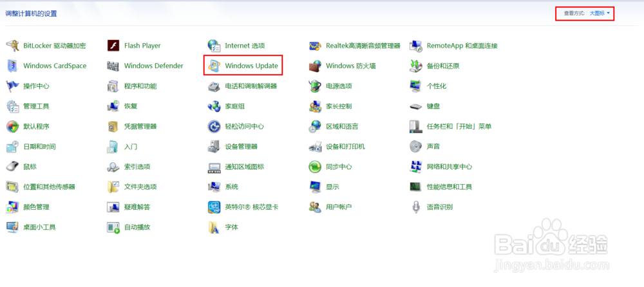Click the Realtek高清晰音频管理器 icon

pyautogui.click(x=315, y=46)
